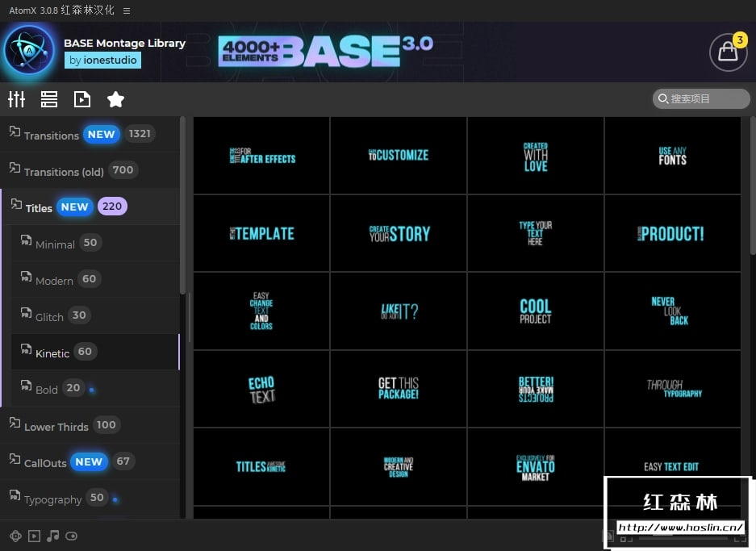This screenshot has height=551, width=756.
Task: Click the sidebar category list scrollbar
Action: pos(182,206)
